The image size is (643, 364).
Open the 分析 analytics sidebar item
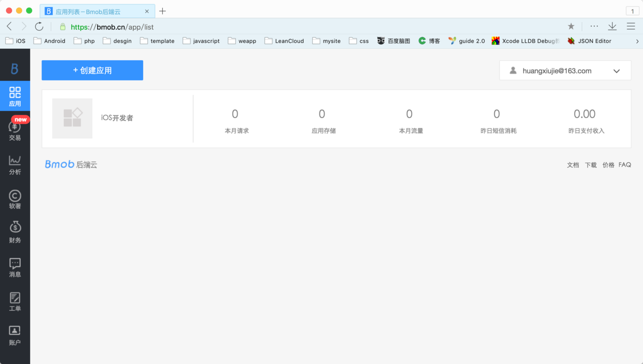point(15,165)
